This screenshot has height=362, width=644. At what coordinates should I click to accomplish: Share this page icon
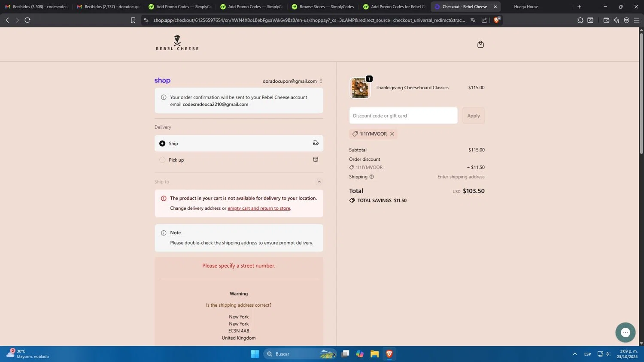(484, 20)
